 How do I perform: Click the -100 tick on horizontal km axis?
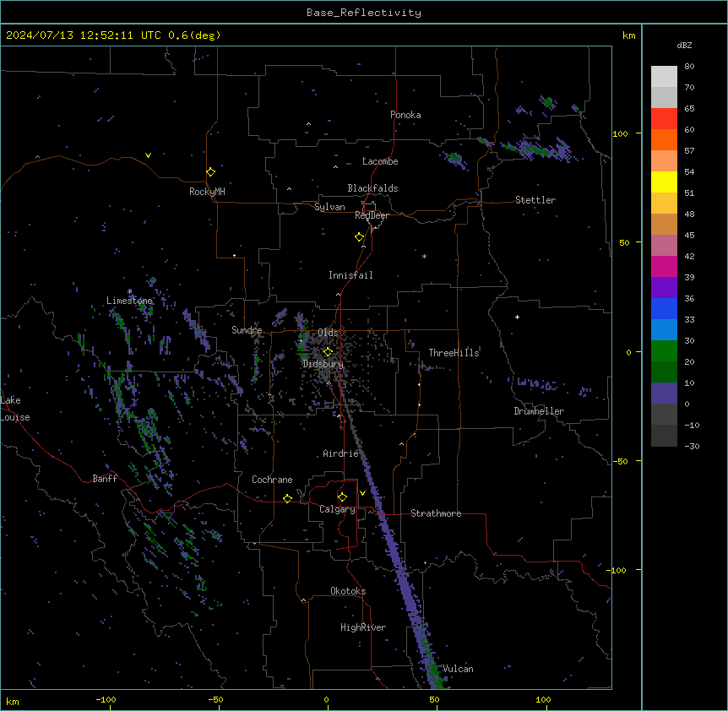(106, 700)
